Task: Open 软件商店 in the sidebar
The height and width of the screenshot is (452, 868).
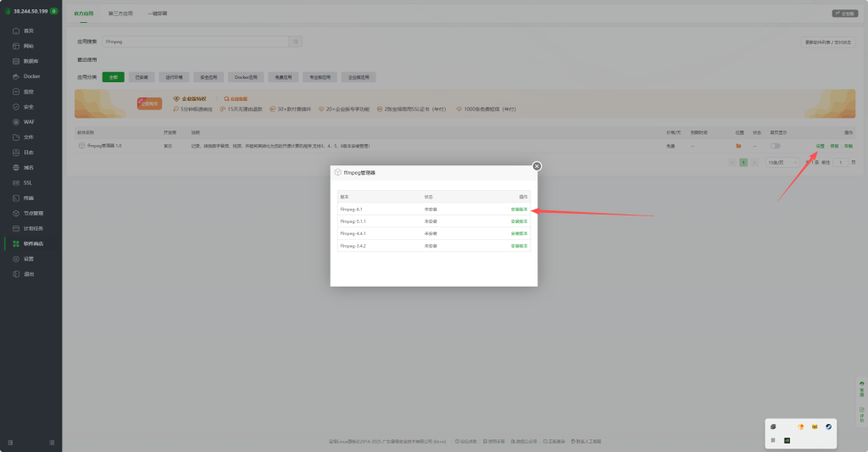Action: pos(32,243)
